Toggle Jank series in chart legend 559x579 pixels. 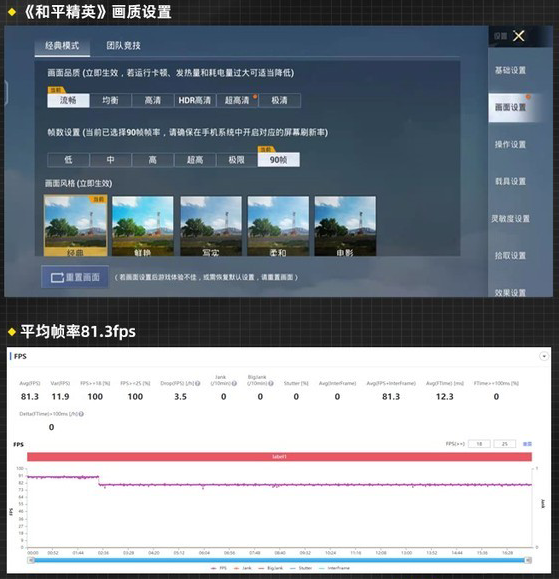243,568
